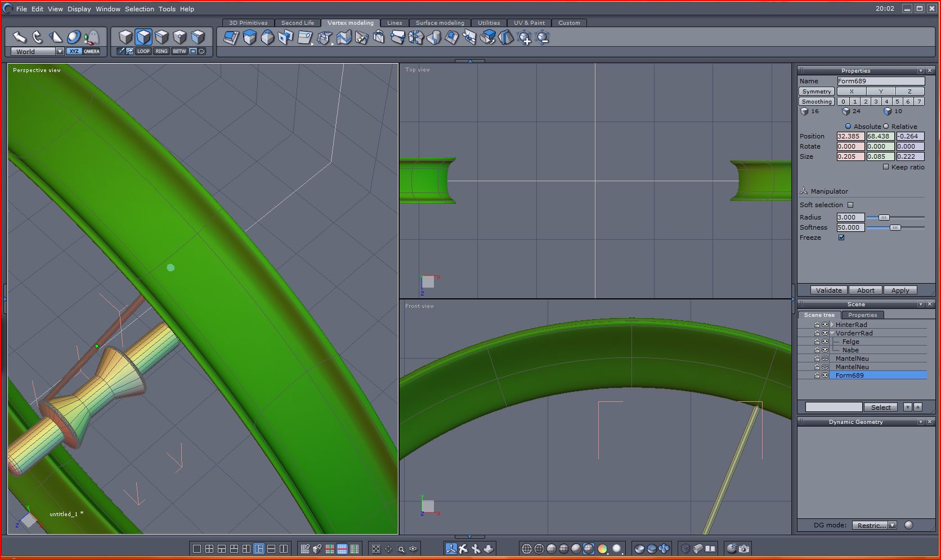This screenshot has width=941, height=560.
Task: Select the Relative radio button
Action: point(886,127)
